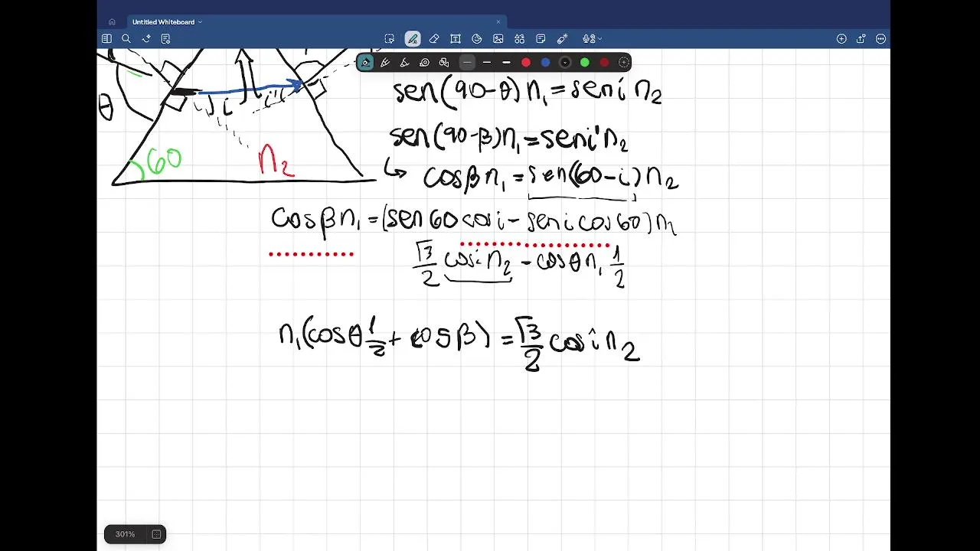Open the shapes elements tool
The image size is (980, 551).
pos(520,39)
